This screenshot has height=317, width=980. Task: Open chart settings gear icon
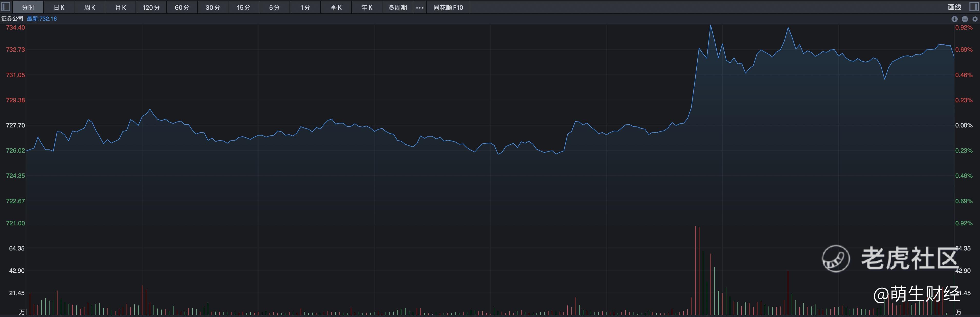click(975, 19)
